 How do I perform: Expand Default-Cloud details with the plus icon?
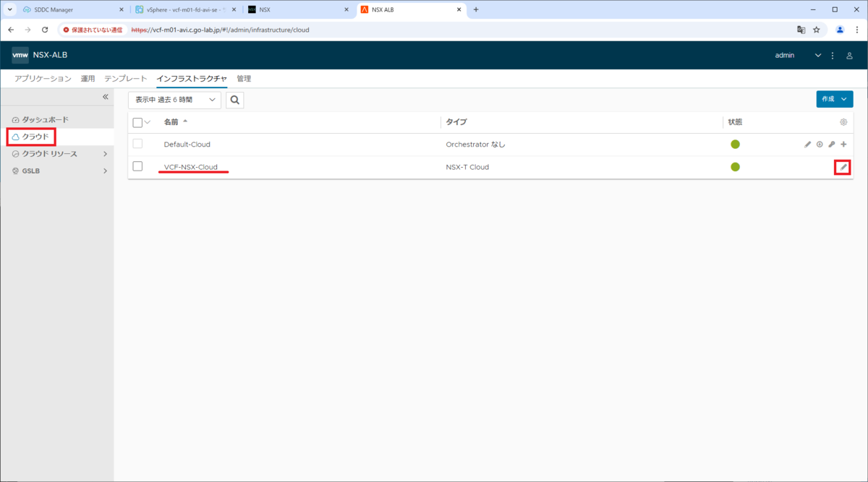pyautogui.click(x=843, y=145)
